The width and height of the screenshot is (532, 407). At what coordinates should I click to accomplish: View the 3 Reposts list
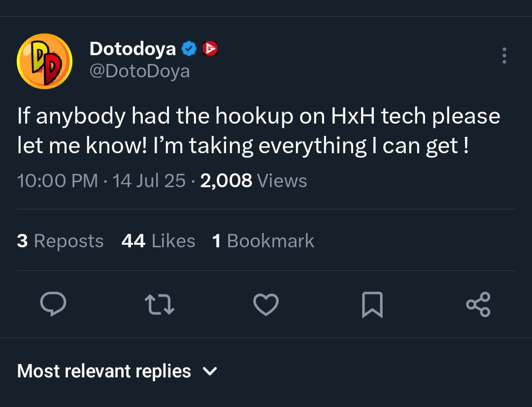pyautogui.click(x=60, y=241)
